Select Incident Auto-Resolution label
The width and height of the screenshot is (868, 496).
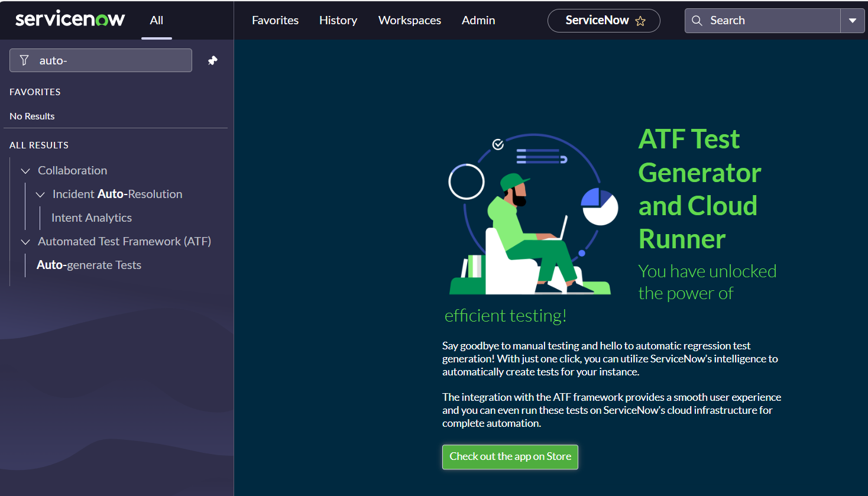pyautogui.click(x=117, y=194)
